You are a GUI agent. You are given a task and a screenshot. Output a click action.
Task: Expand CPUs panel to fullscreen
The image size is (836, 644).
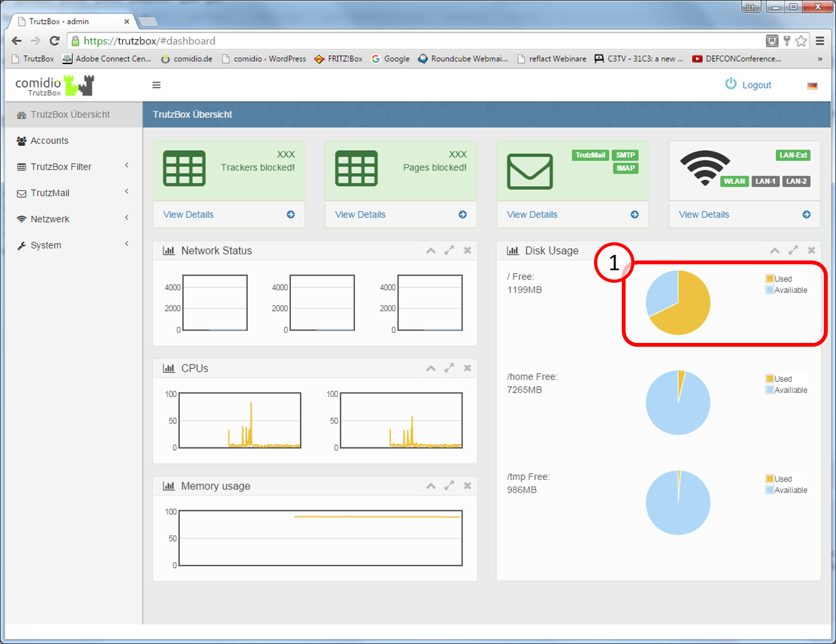(449, 368)
